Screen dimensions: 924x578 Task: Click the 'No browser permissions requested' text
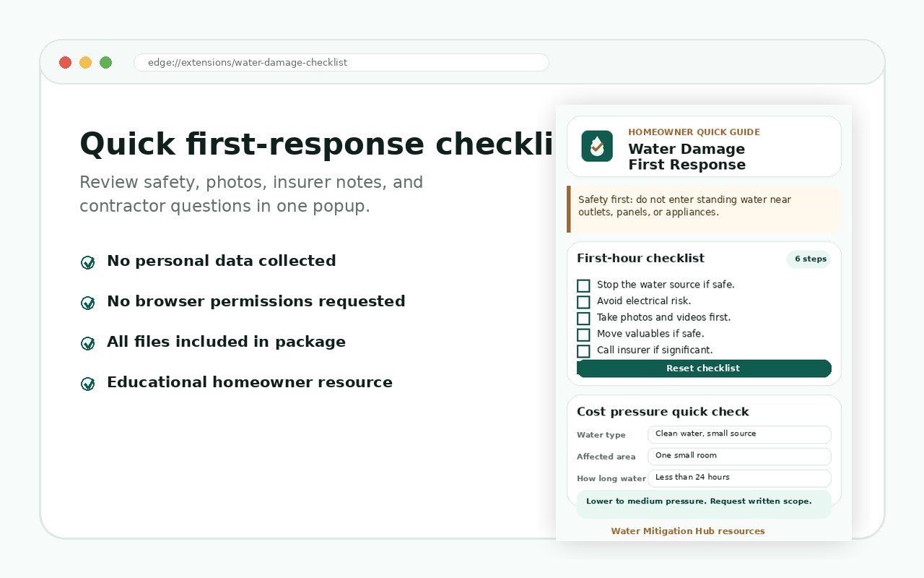tap(256, 301)
